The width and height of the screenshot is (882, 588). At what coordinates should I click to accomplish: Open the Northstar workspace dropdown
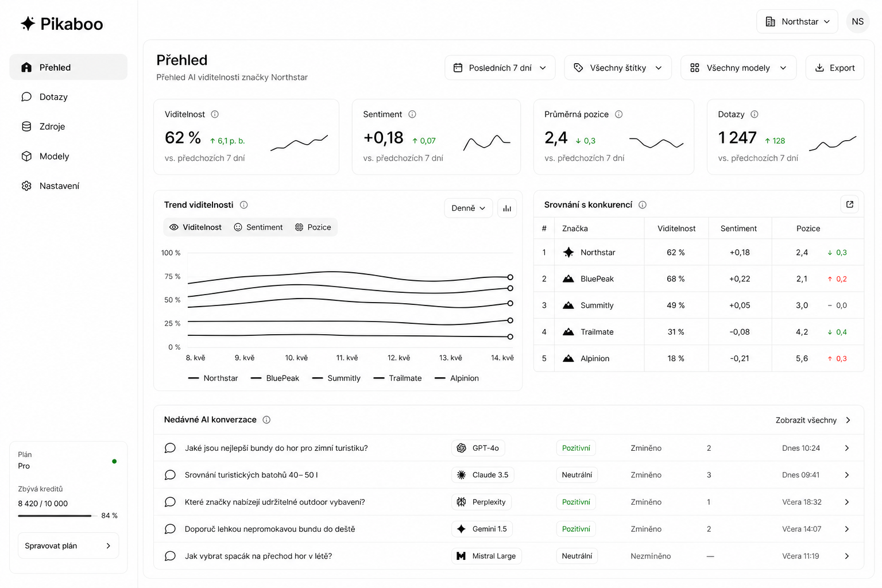coord(797,21)
